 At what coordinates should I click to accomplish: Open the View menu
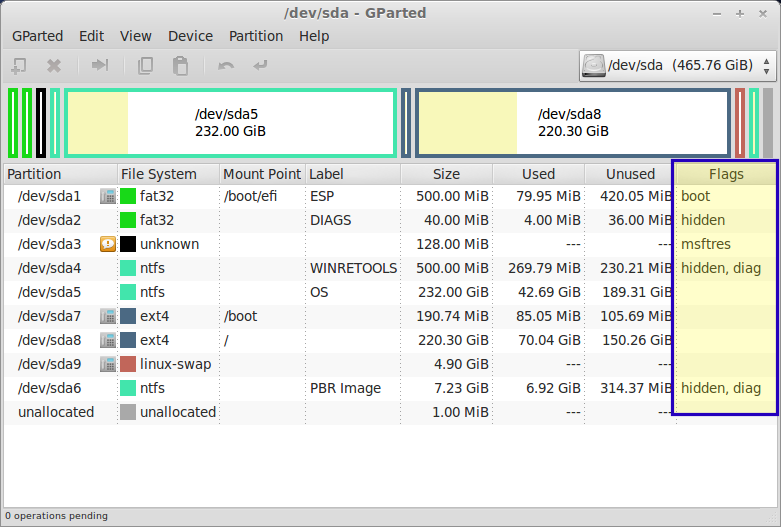(x=136, y=36)
